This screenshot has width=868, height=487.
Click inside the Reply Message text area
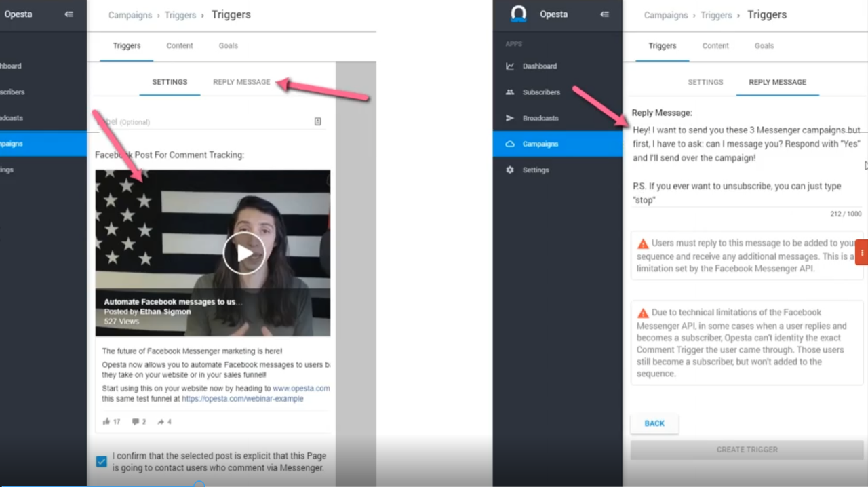(x=746, y=165)
